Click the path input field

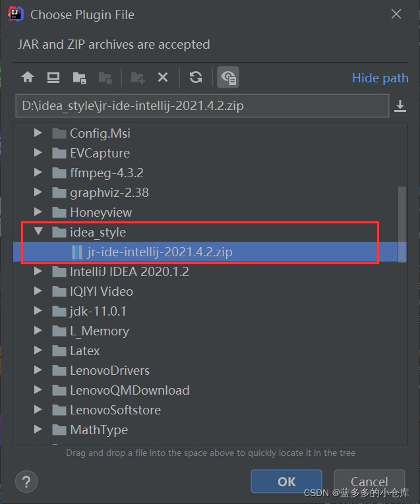point(202,106)
